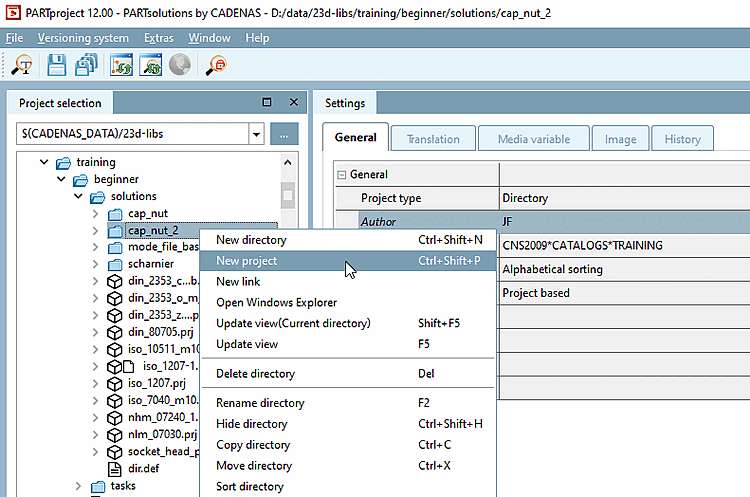Click the scharnier folder icon
Screen dimensions: 750x497
point(114,264)
